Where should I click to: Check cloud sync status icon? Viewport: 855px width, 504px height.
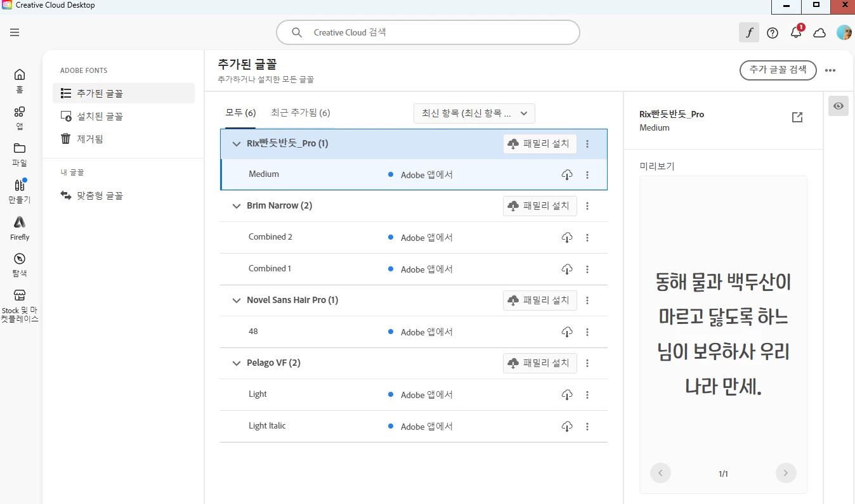819,33
